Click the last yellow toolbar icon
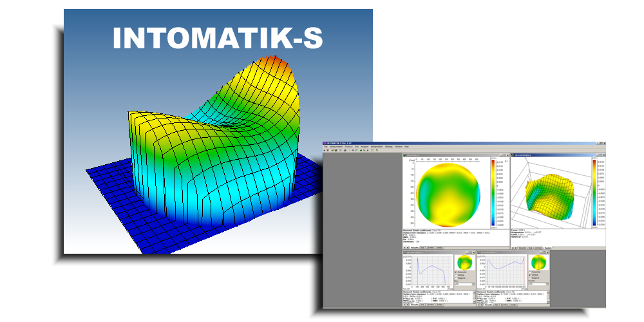 [377, 150]
